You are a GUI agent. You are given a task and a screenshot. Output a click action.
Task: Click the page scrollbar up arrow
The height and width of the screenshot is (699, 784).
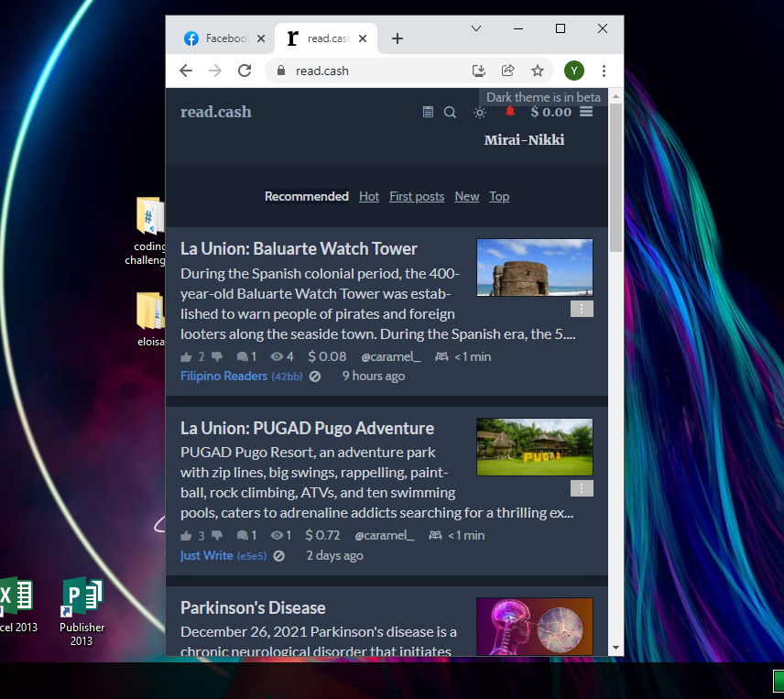[x=615, y=96]
